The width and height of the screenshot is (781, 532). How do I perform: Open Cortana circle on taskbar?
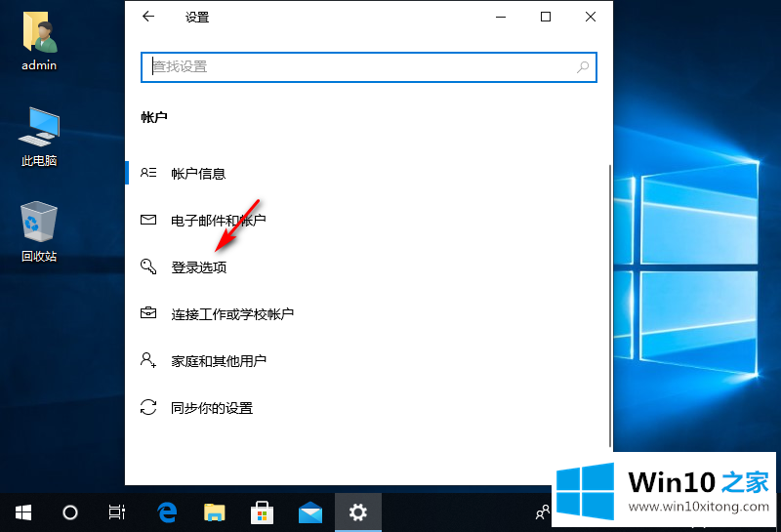tap(70, 512)
